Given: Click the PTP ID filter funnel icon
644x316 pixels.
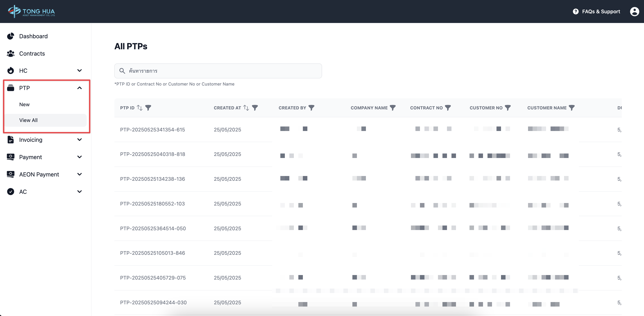Looking at the screenshot, I should click(148, 108).
